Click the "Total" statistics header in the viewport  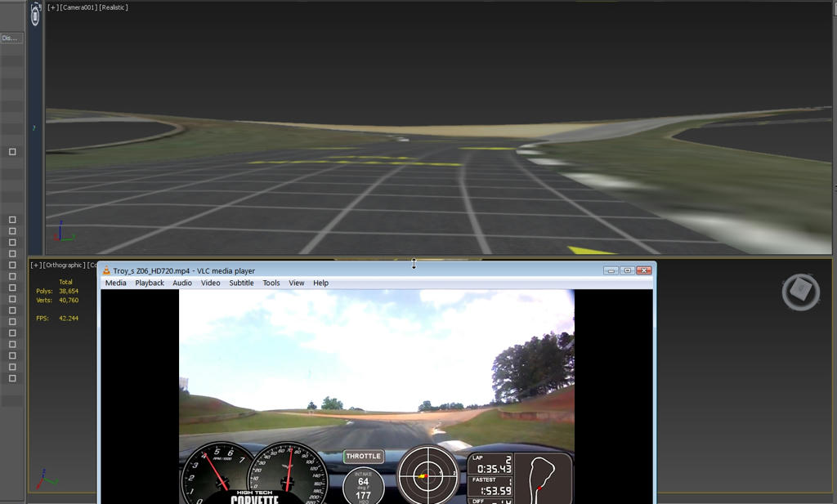65,282
